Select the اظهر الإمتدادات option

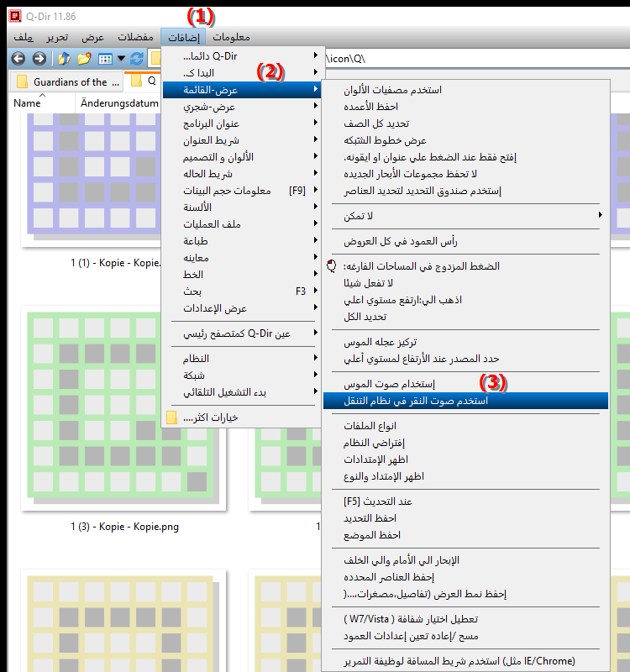[x=465, y=459]
